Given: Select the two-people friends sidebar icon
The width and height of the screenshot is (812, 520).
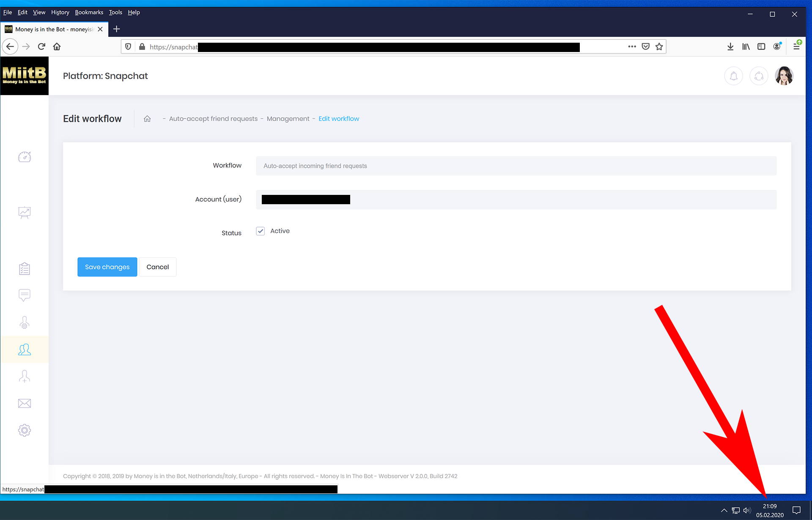Looking at the screenshot, I should point(25,350).
